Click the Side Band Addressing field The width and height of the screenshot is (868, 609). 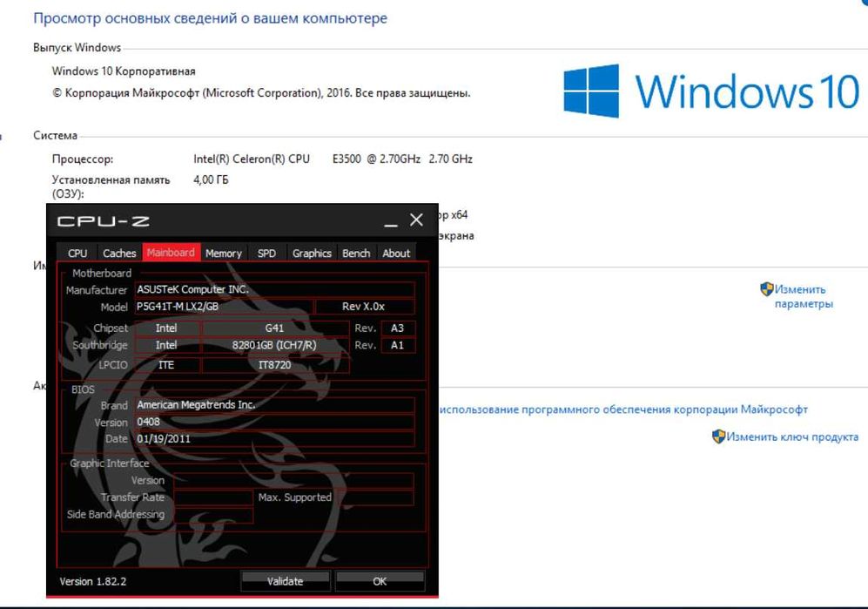pyautogui.click(x=213, y=514)
